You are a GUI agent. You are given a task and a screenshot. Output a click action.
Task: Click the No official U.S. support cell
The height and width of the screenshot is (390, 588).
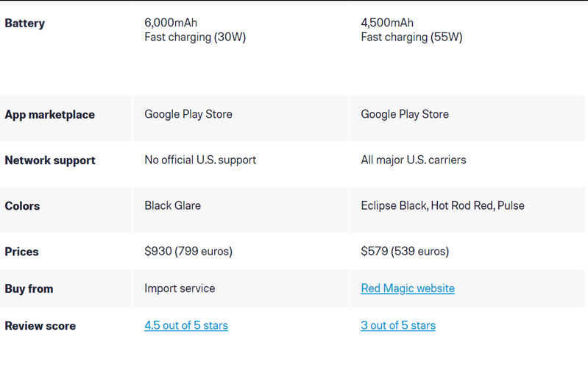[x=200, y=160]
